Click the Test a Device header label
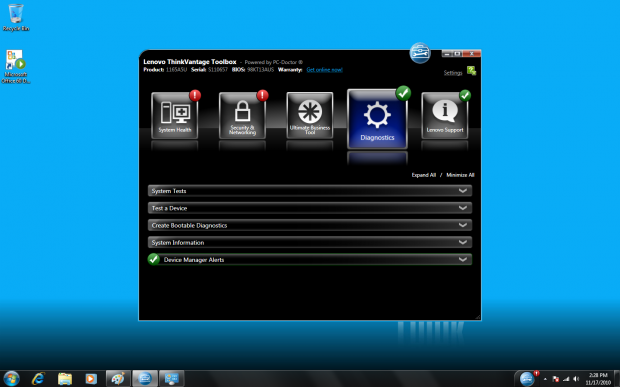 click(169, 208)
